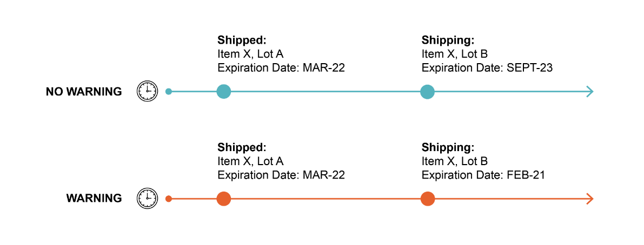Select the teal Lot B shipping marker
Viewport: 644px width, 245px height.
(x=427, y=91)
